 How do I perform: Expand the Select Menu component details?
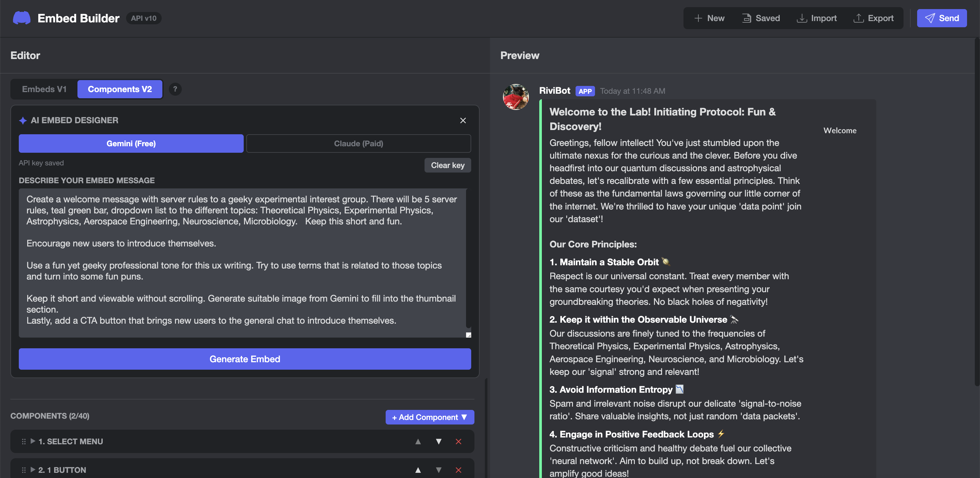[x=33, y=441]
